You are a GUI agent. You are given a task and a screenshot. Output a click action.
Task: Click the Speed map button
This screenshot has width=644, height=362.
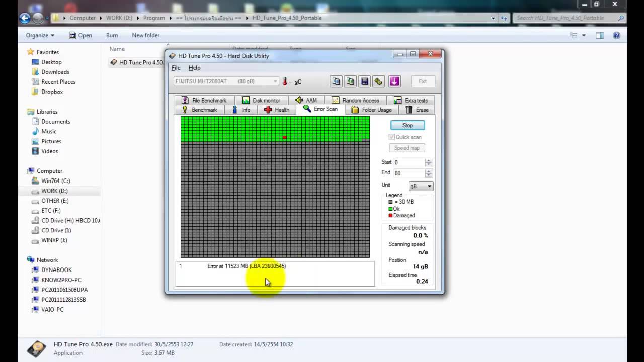[x=407, y=148]
